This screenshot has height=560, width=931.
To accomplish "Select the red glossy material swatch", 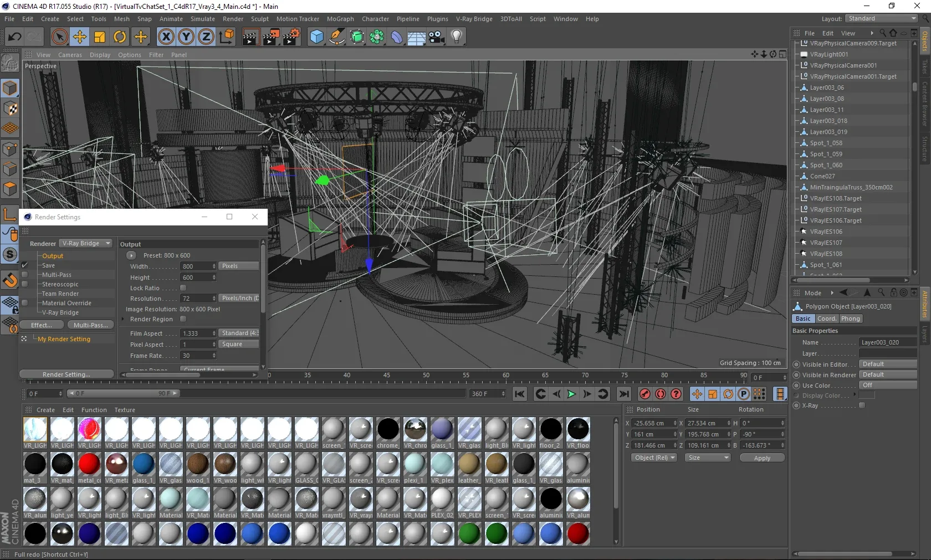I will pyautogui.click(x=89, y=464).
